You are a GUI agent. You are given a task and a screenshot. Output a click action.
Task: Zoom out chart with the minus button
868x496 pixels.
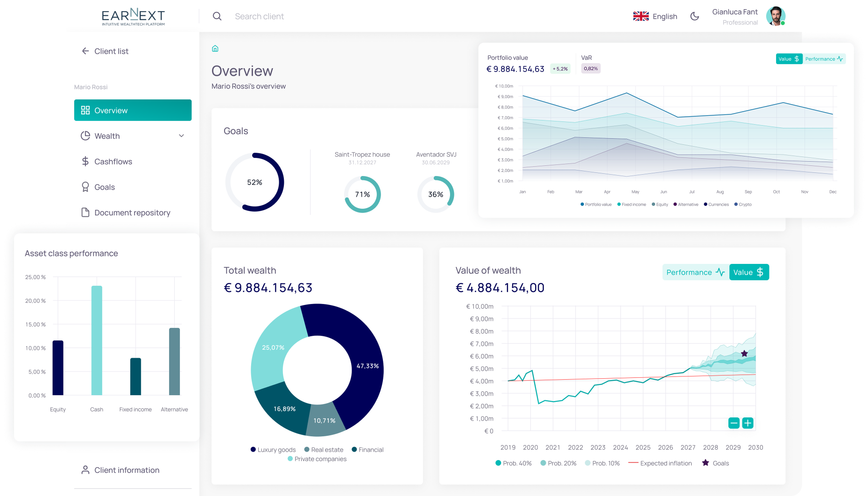click(734, 423)
